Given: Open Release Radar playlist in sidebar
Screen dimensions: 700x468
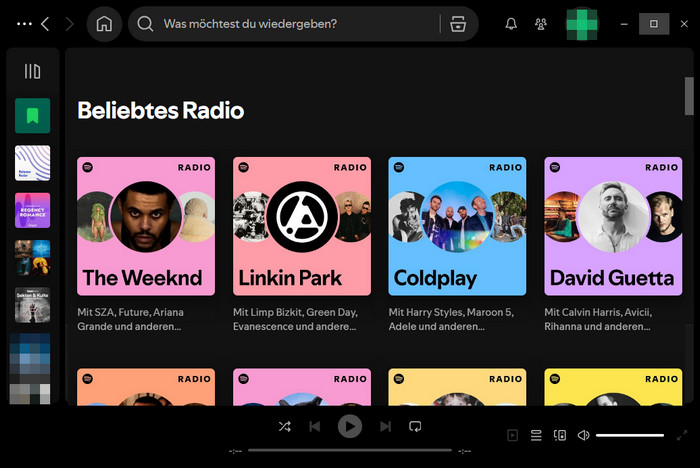Looking at the screenshot, I should (x=33, y=163).
